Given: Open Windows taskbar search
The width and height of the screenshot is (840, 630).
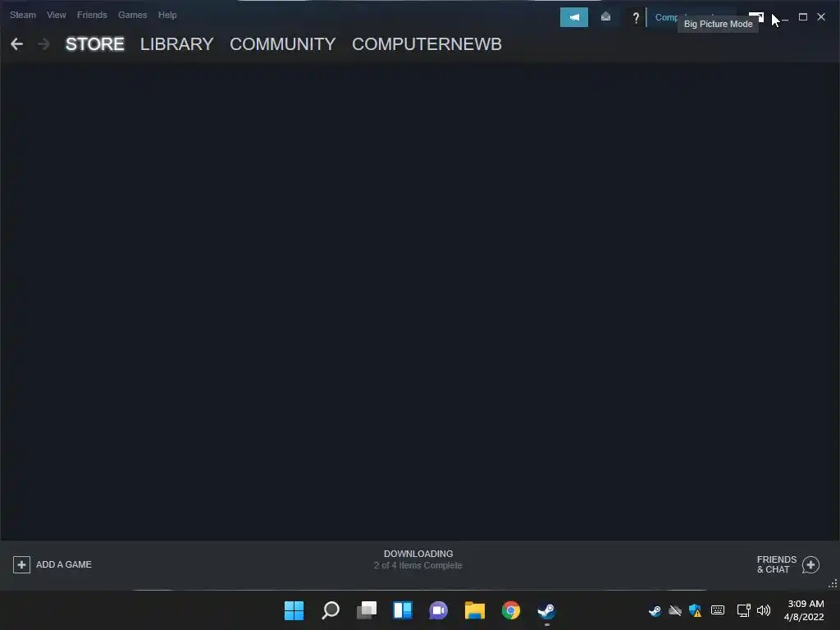Looking at the screenshot, I should [x=330, y=610].
